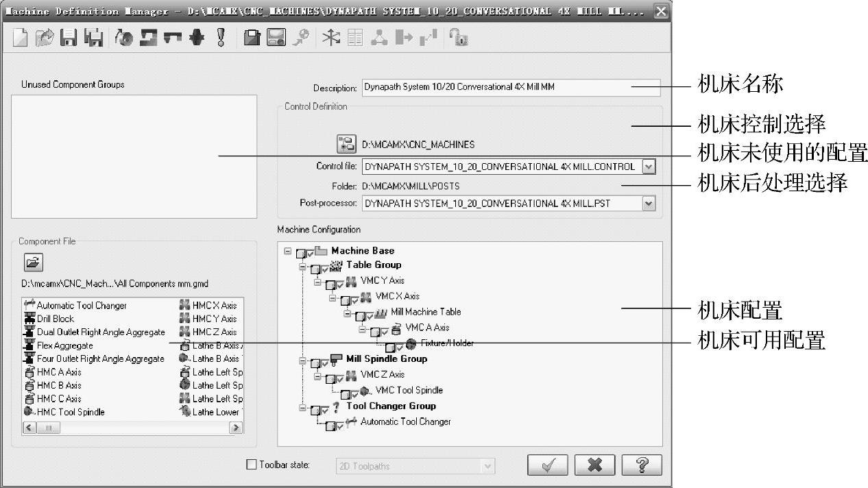The image size is (868, 488).
Task: Close the Machine Definition Manager window
Action: [x=660, y=10]
